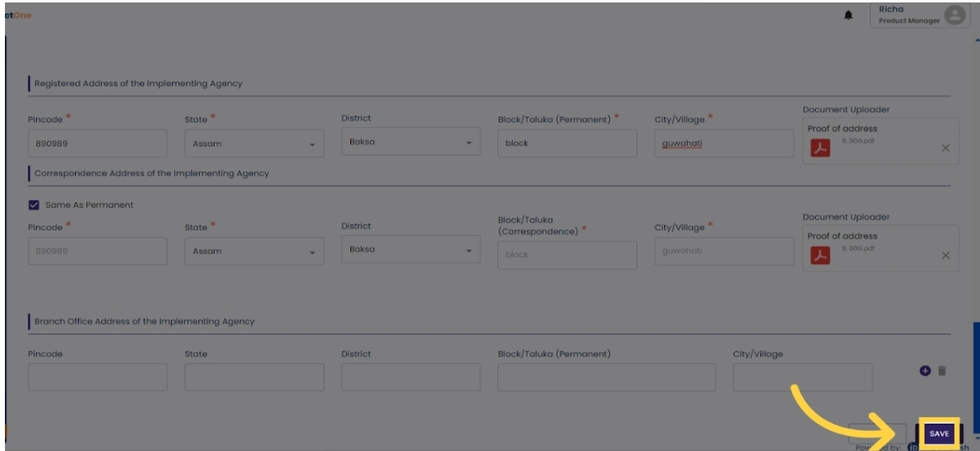
Task: Click the registered address Pincode field
Action: click(x=97, y=144)
